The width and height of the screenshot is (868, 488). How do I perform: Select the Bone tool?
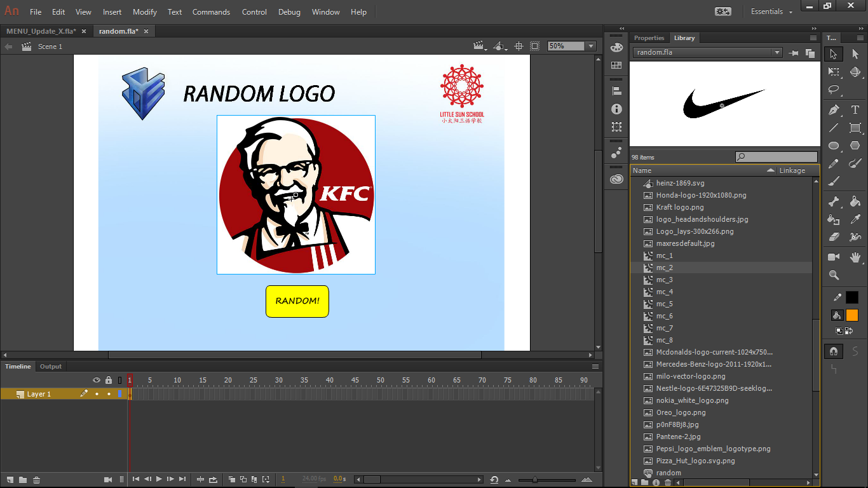834,202
